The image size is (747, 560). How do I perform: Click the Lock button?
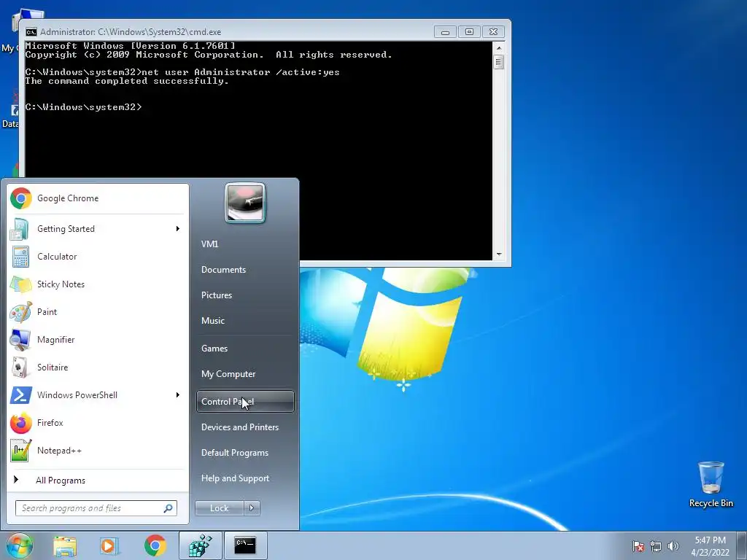click(220, 508)
